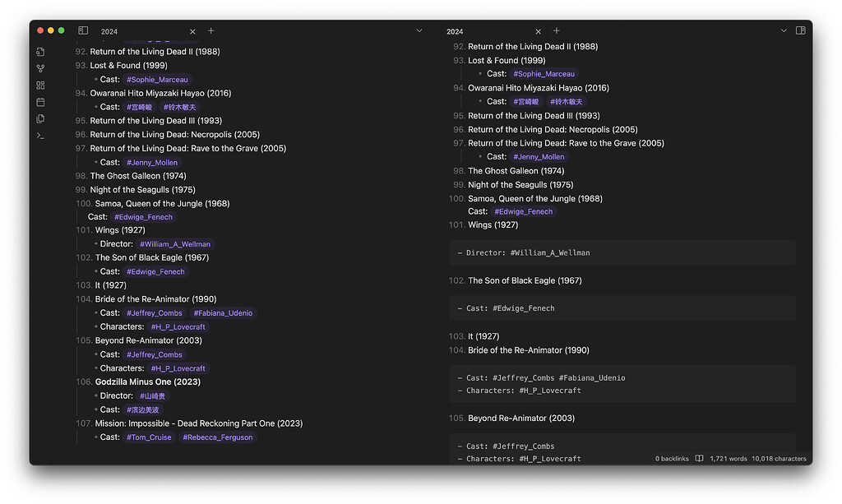Image resolution: width=842 pixels, height=504 pixels.
Task: Toggle the left sidebar at top left
Action: click(x=83, y=30)
